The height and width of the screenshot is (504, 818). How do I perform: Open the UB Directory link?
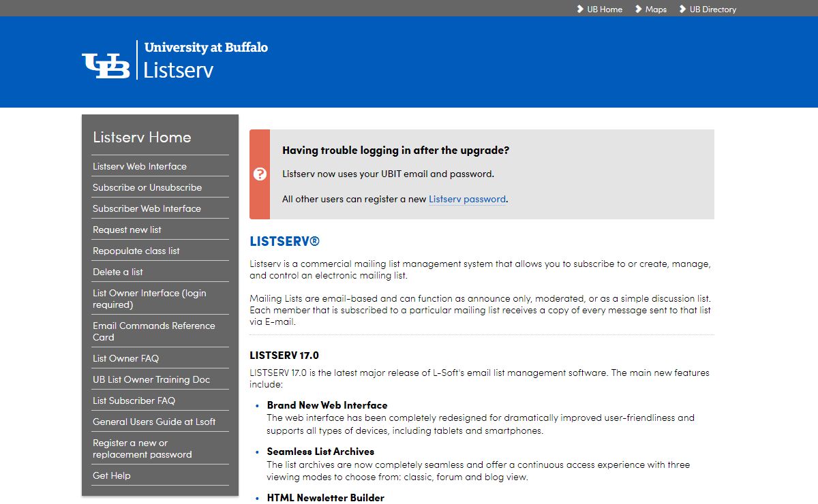(x=713, y=10)
